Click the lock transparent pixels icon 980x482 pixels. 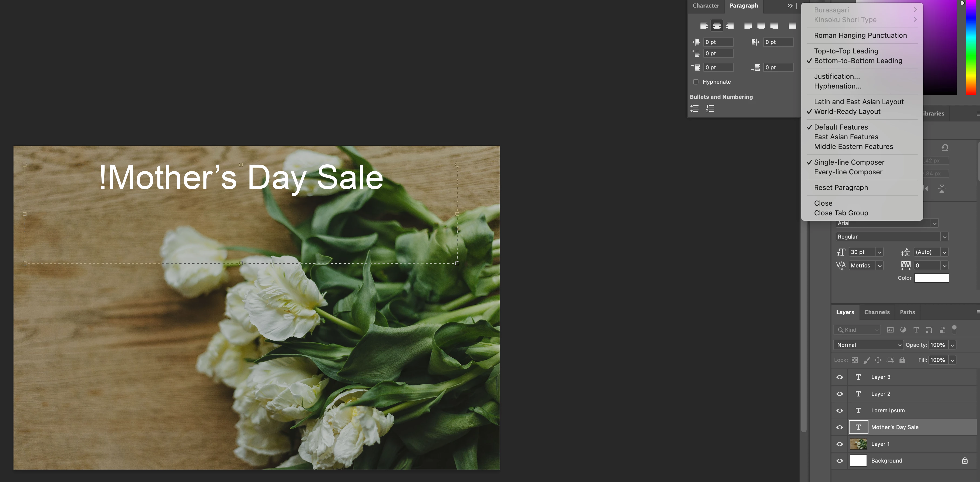click(x=854, y=360)
